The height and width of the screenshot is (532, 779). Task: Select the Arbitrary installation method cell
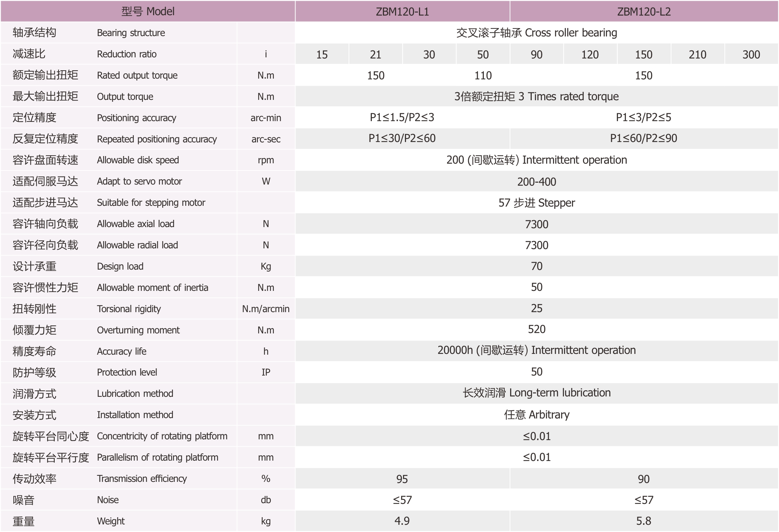(536, 414)
